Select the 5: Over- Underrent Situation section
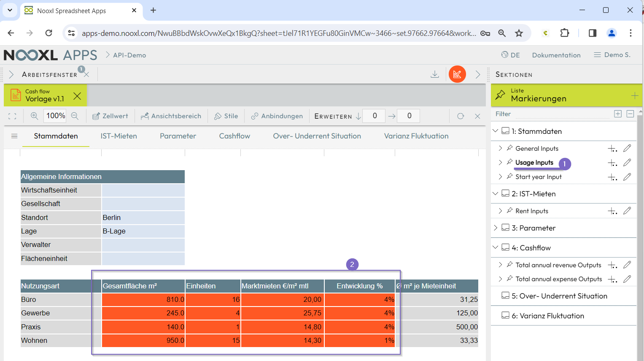This screenshot has height=361, width=644. (x=559, y=296)
